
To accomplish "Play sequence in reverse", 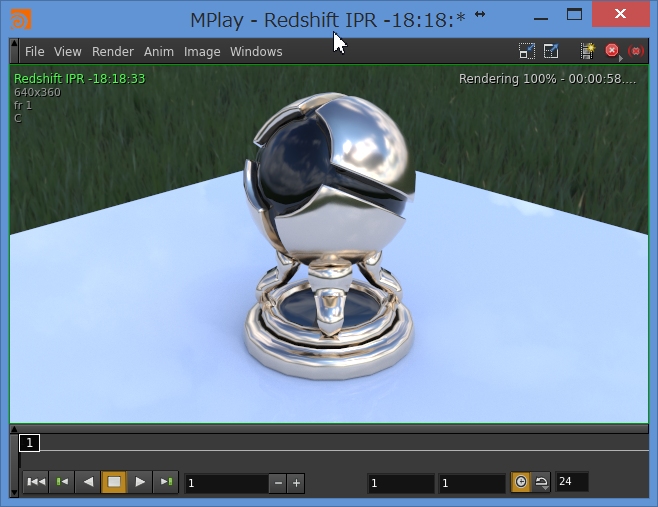I will 88,482.
